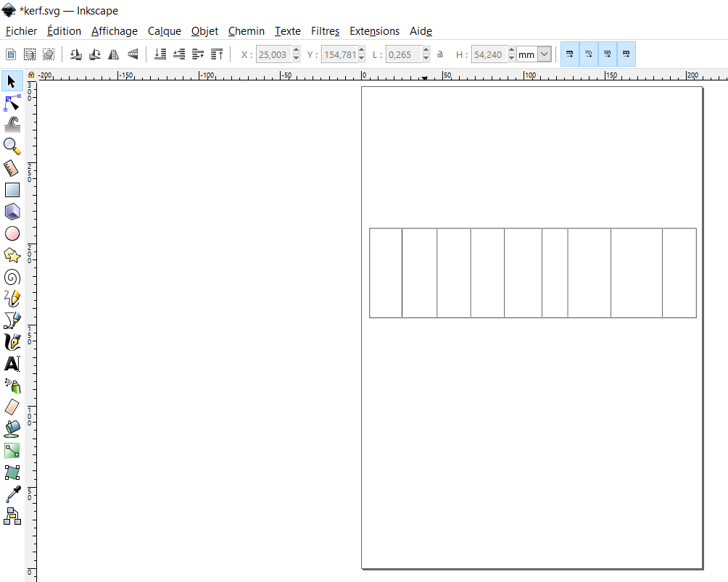Click the H height field 54,240

click(489, 54)
